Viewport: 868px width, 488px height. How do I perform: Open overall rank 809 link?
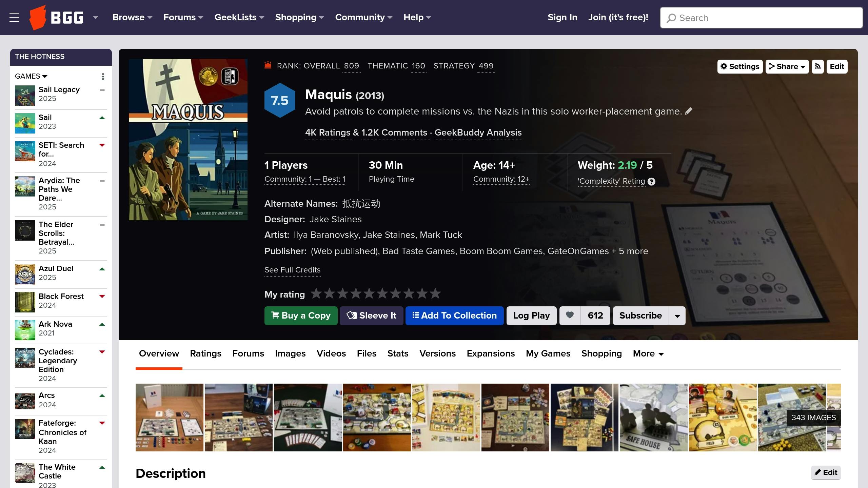(352, 66)
